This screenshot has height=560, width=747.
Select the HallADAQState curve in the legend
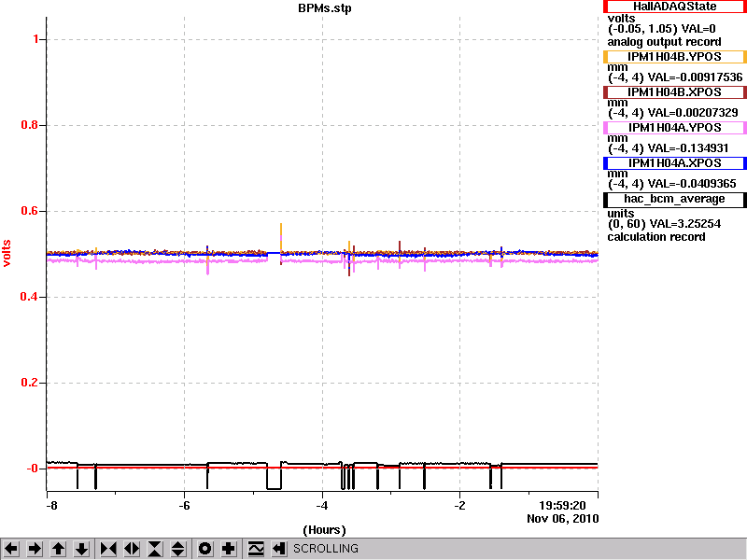coord(674,7)
